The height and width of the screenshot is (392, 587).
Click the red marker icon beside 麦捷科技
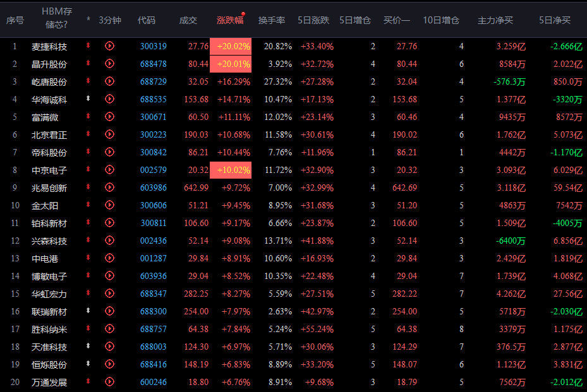88,45
